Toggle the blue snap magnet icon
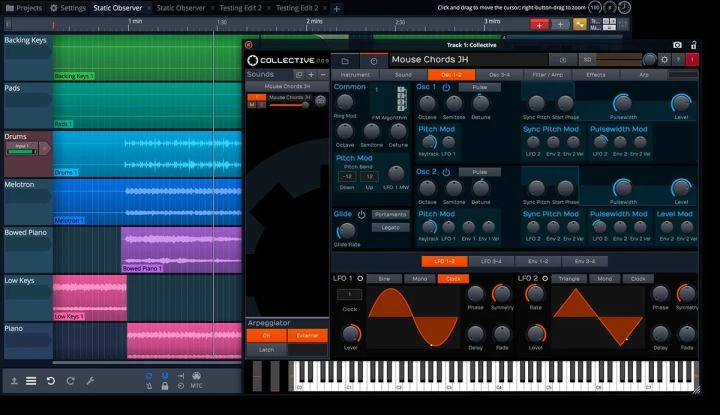 point(165,376)
